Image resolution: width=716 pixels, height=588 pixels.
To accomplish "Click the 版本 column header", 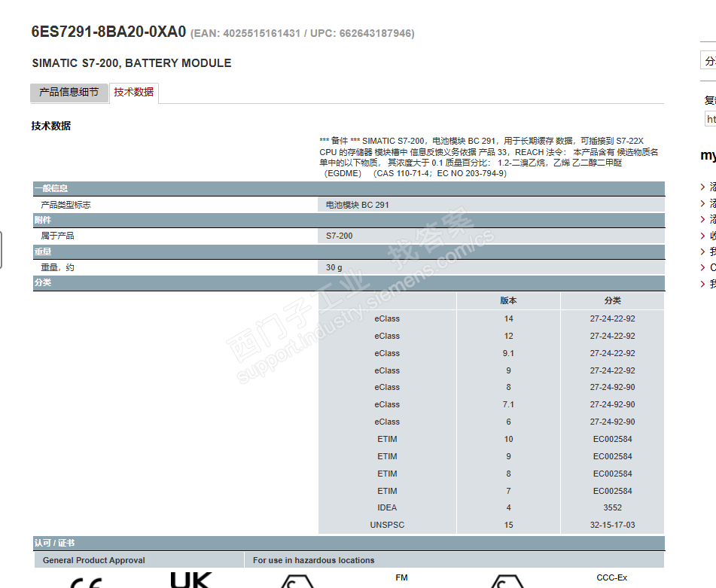I will pos(508,300).
